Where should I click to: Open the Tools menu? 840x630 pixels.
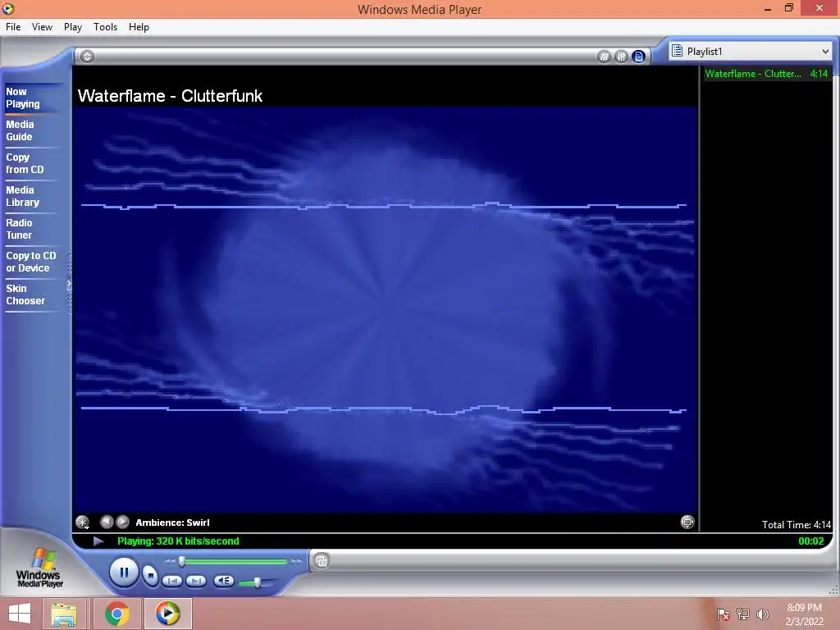click(105, 27)
